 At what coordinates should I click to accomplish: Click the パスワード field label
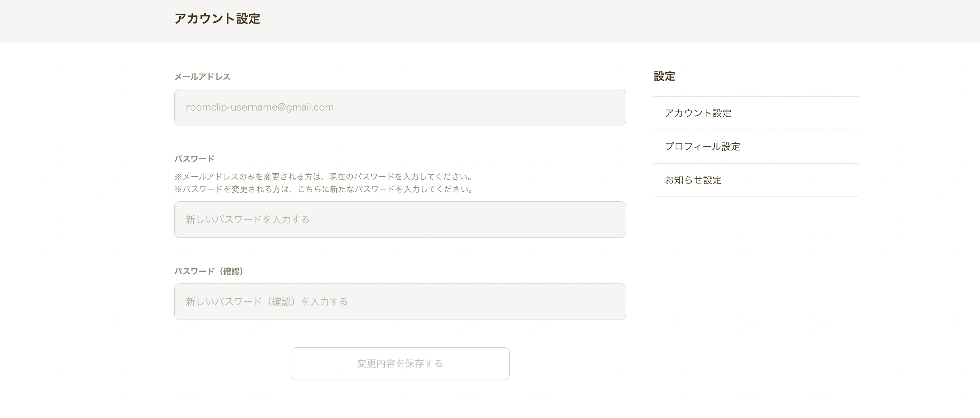(x=194, y=159)
